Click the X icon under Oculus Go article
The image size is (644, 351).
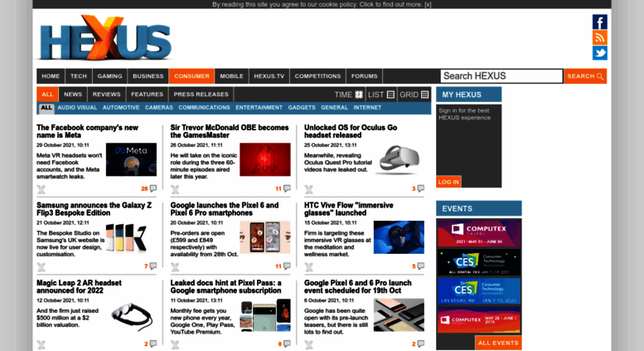click(x=309, y=189)
